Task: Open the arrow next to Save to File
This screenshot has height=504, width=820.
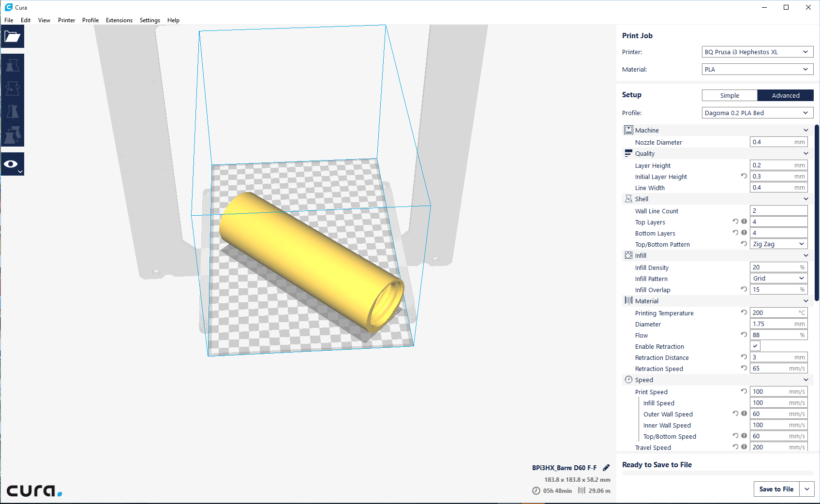Action: coord(807,489)
